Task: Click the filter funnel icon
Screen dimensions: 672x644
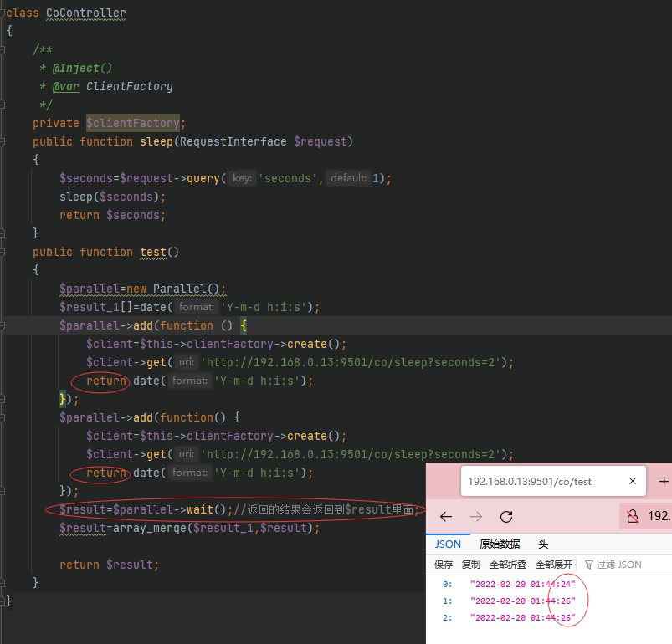Action: (589, 565)
